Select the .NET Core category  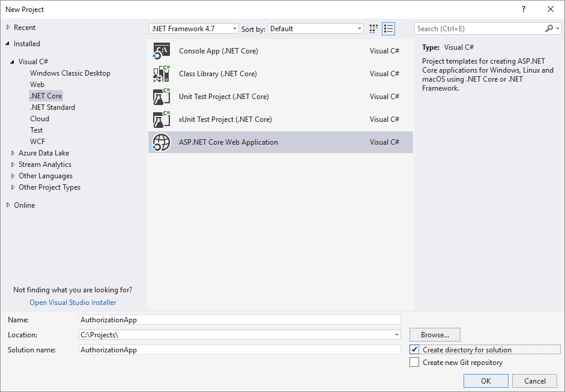click(x=46, y=96)
